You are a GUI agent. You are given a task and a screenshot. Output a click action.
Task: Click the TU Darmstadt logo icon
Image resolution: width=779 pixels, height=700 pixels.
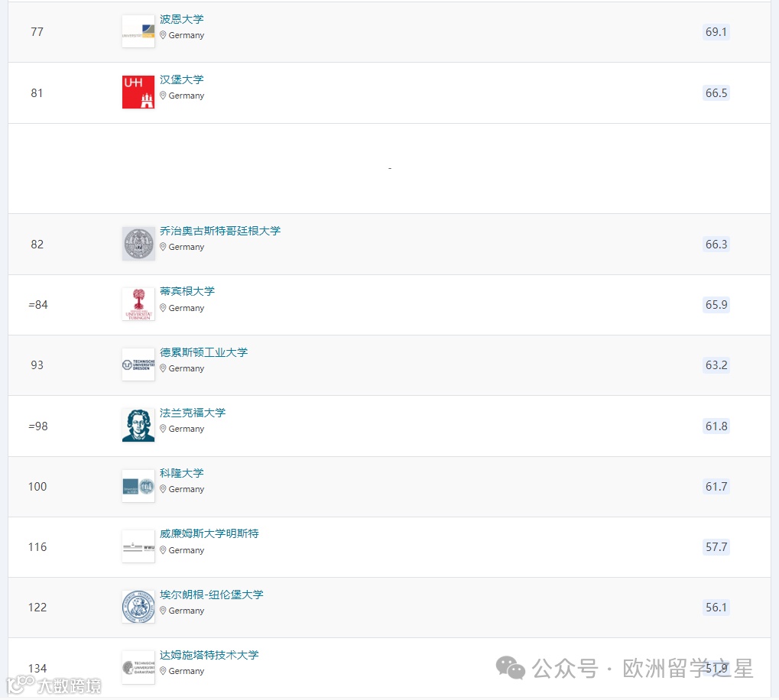[x=138, y=667]
